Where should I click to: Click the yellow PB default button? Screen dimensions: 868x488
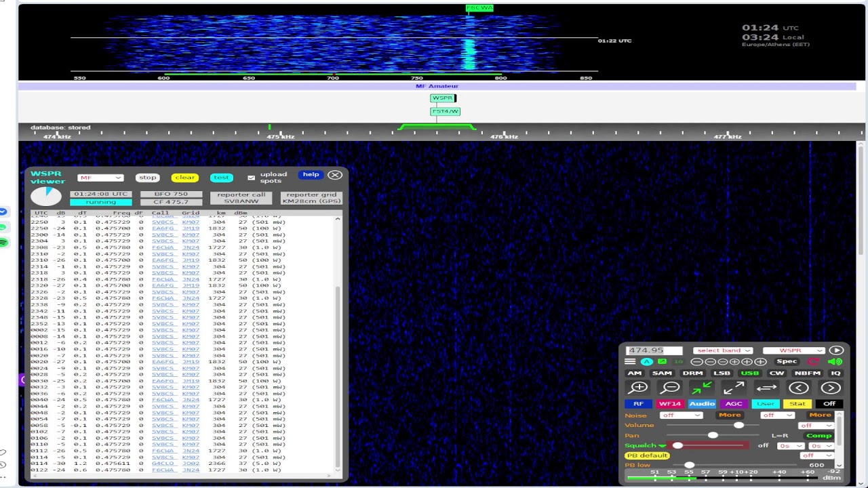(x=647, y=455)
